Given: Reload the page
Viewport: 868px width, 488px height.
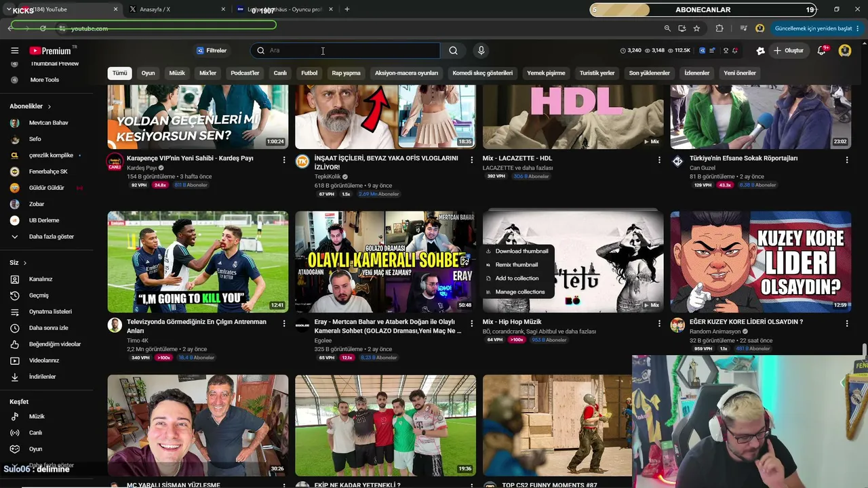Looking at the screenshot, I should (43, 28).
